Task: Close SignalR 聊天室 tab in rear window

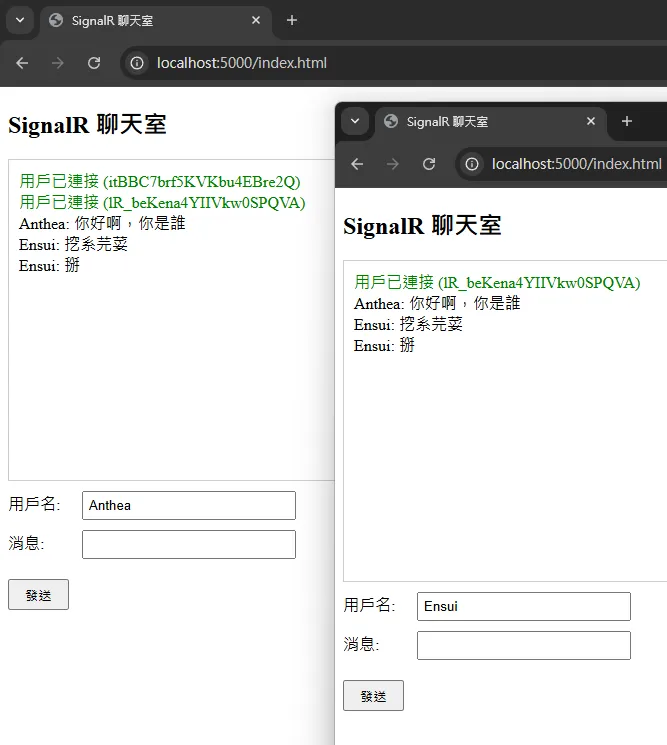Action: click(256, 20)
